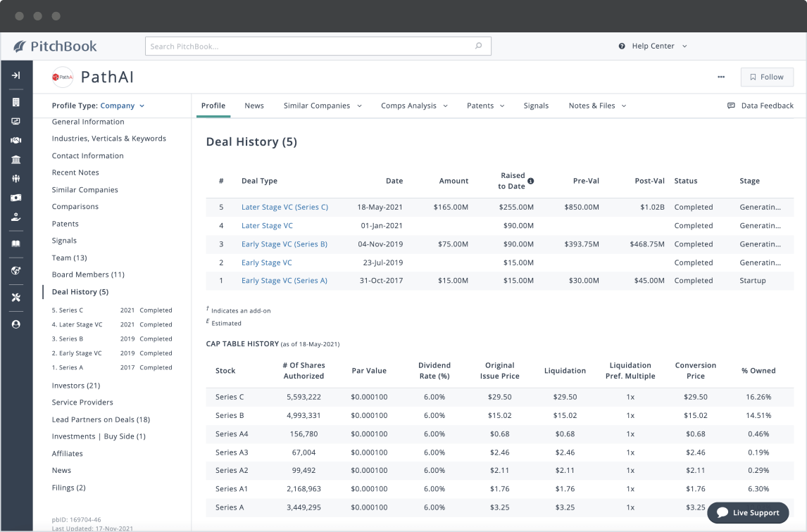Viewport: 807px width, 532px height.
Task: Click into the Search PitchBook field
Action: pyautogui.click(x=318, y=46)
